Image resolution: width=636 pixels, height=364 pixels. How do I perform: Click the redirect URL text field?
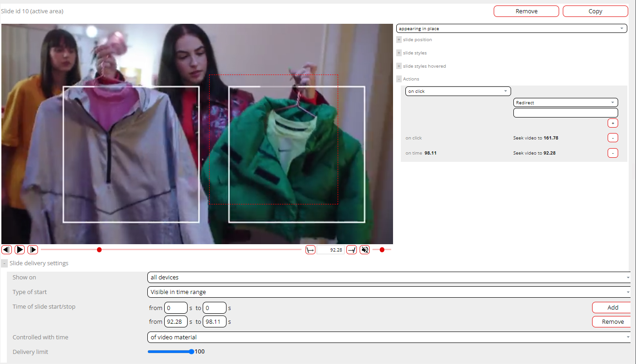pyautogui.click(x=565, y=113)
